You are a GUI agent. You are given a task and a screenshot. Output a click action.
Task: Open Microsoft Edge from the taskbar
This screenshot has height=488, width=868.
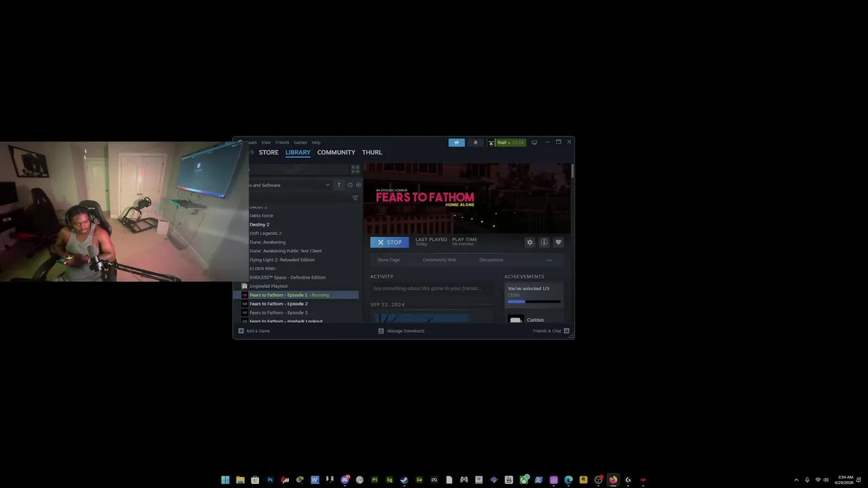coord(568,480)
